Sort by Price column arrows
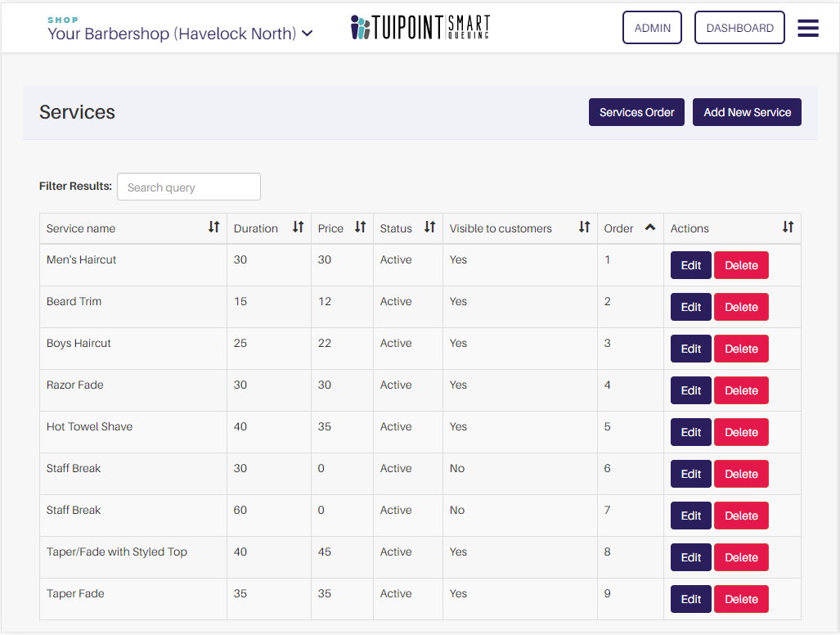 click(360, 227)
